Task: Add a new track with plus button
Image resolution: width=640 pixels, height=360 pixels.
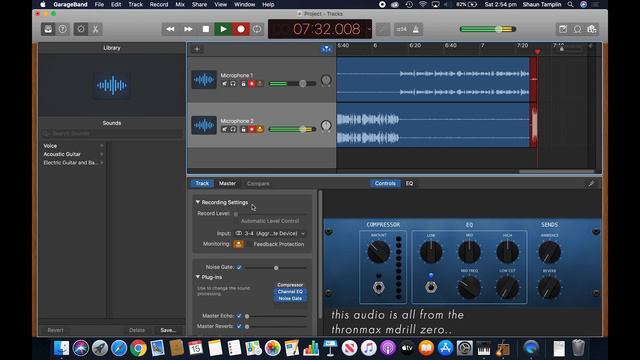Action: pyautogui.click(x=197, y=49)
